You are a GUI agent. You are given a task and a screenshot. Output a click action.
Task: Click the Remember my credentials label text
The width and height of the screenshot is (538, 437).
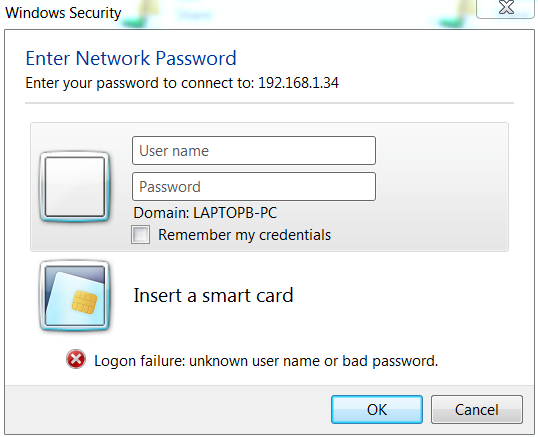(244, 235)
